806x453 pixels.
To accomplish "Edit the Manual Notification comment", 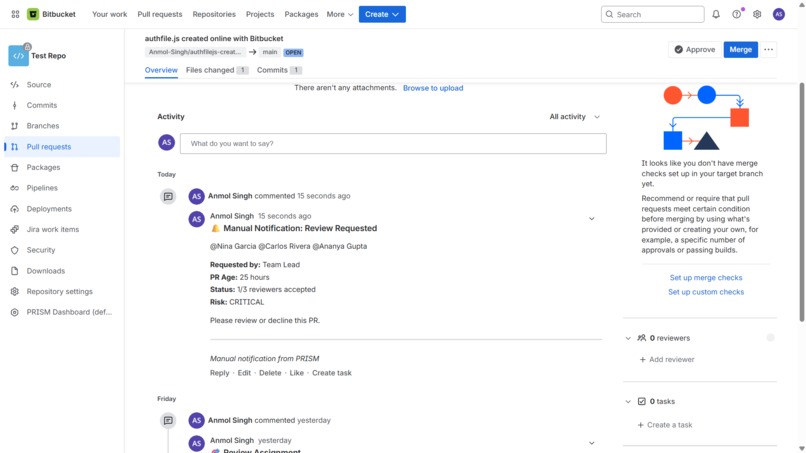I will [244, 373].
